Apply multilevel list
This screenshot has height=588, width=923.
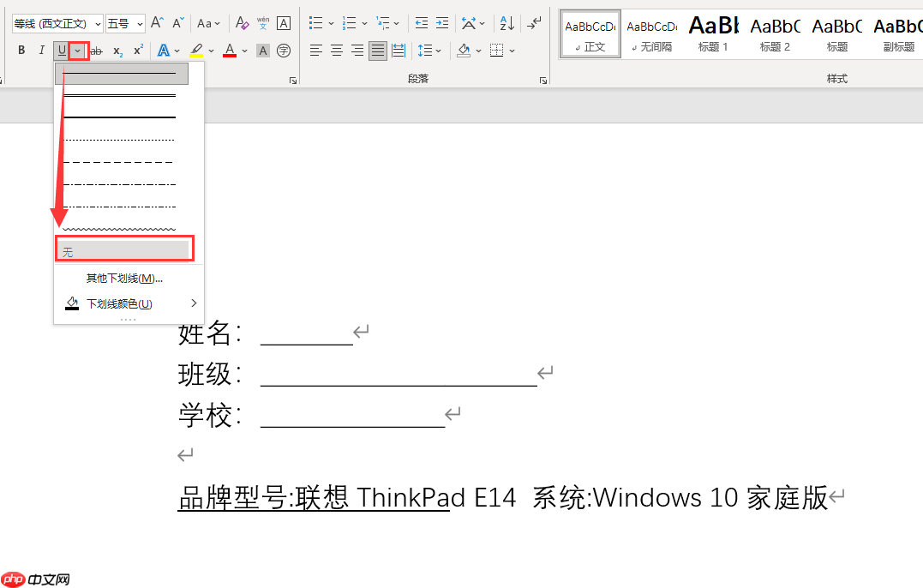point(382,23)
